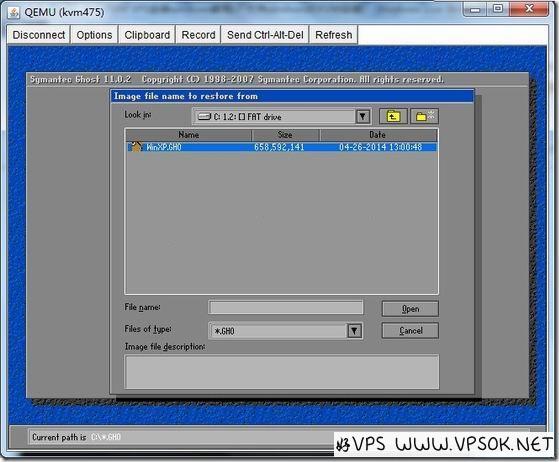This screenshot has width=559, height=462.
Task: Open the Clipboard menu
Action: (x=147, y=35)
